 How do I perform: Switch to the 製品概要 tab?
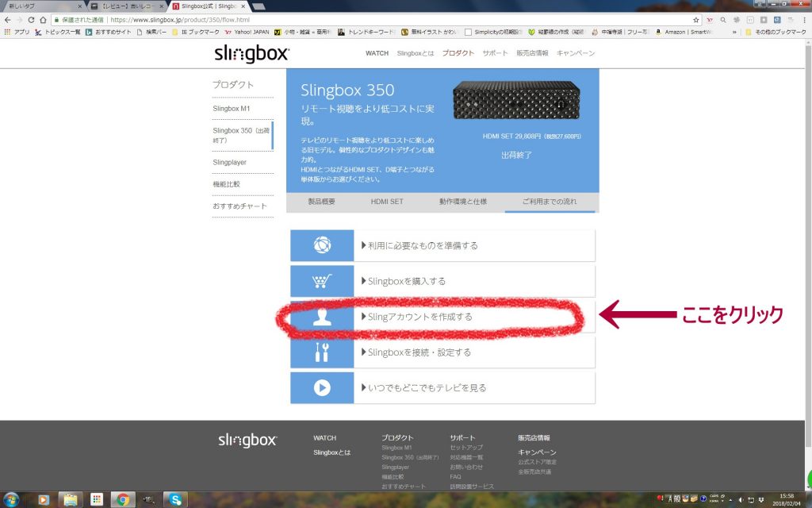tap(321, 202)
